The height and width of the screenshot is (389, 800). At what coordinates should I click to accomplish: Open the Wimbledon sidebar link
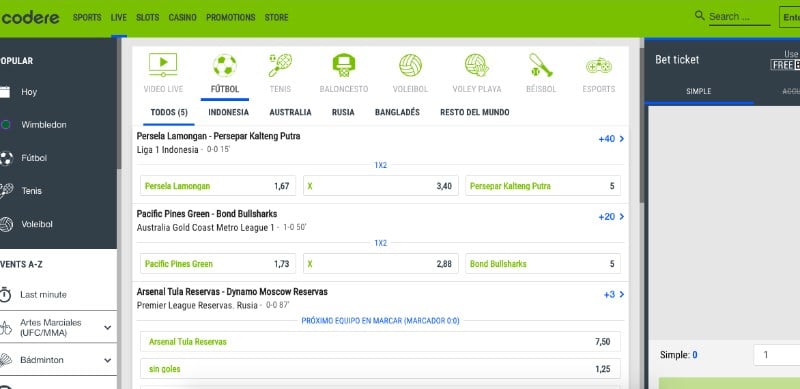click(44, 125)
